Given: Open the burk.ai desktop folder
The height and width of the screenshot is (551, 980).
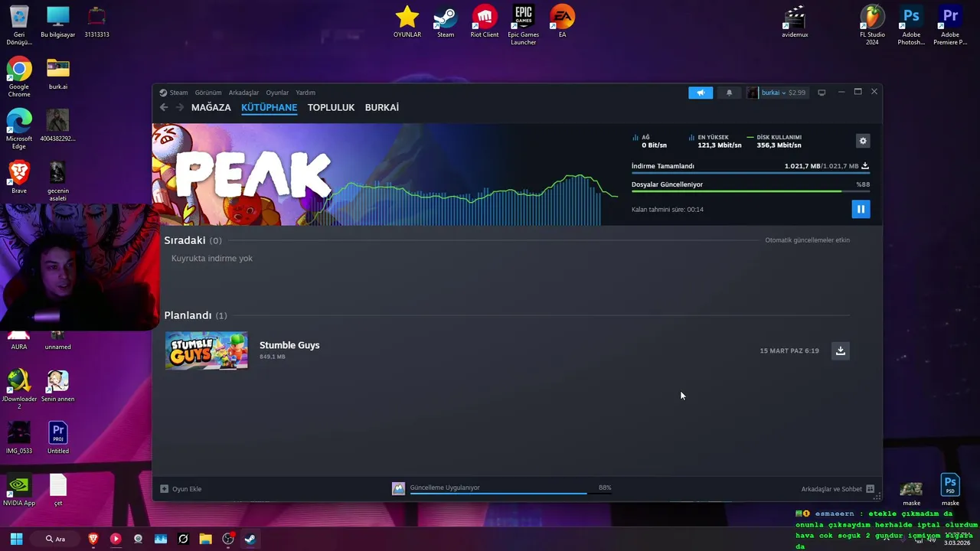Looking at the screenshot, I should pos(58,73).
